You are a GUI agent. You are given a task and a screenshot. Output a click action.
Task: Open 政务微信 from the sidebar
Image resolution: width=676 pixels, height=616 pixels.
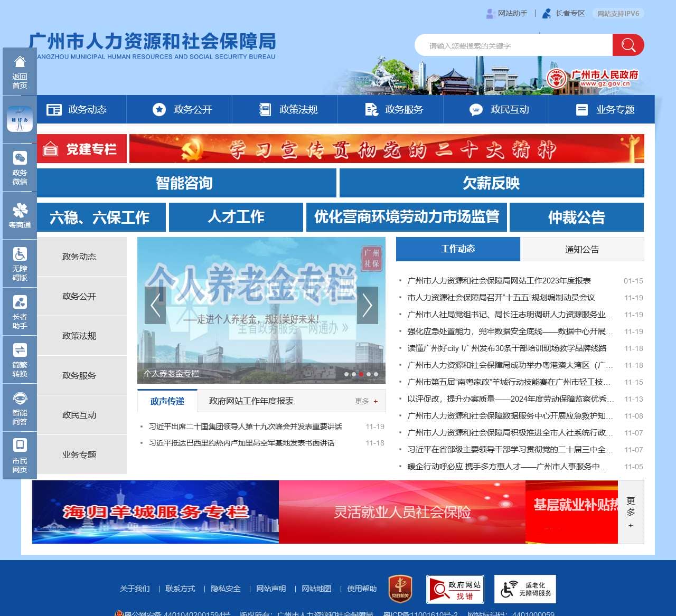pyautogui.click(x=20, y=166)
